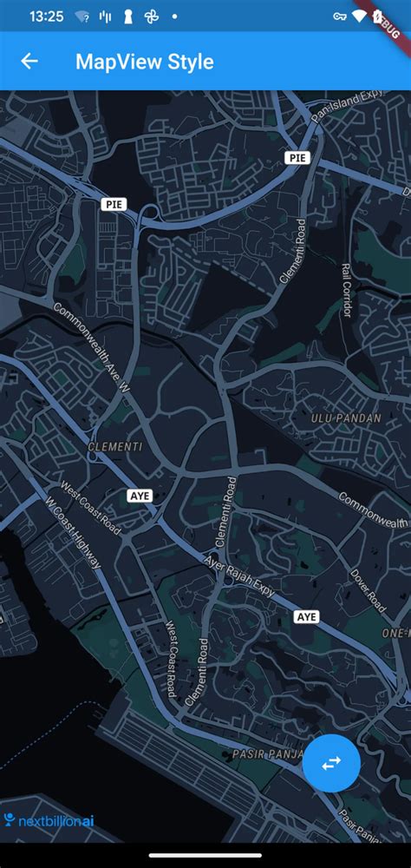The width and height of the screenshot is (411, 868).
Task: Tap the Android home gesture bar
Action: click(205, 856)
